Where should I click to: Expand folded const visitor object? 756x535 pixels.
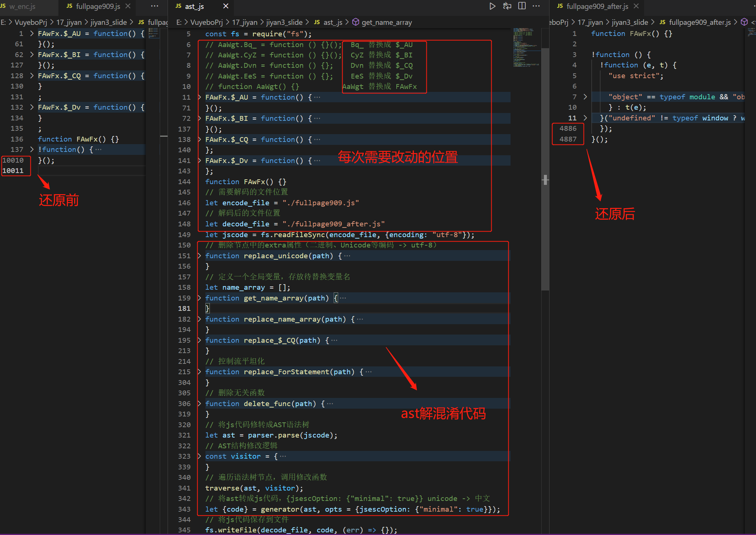[199, 456]
